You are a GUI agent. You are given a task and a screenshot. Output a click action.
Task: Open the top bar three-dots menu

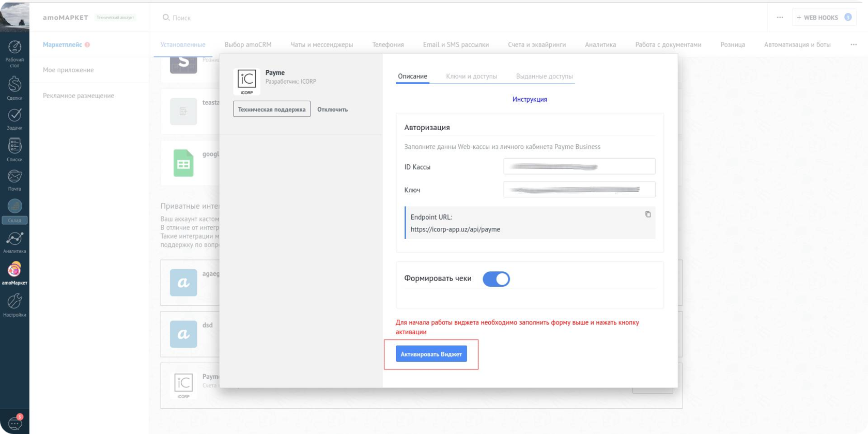(780, 18)
